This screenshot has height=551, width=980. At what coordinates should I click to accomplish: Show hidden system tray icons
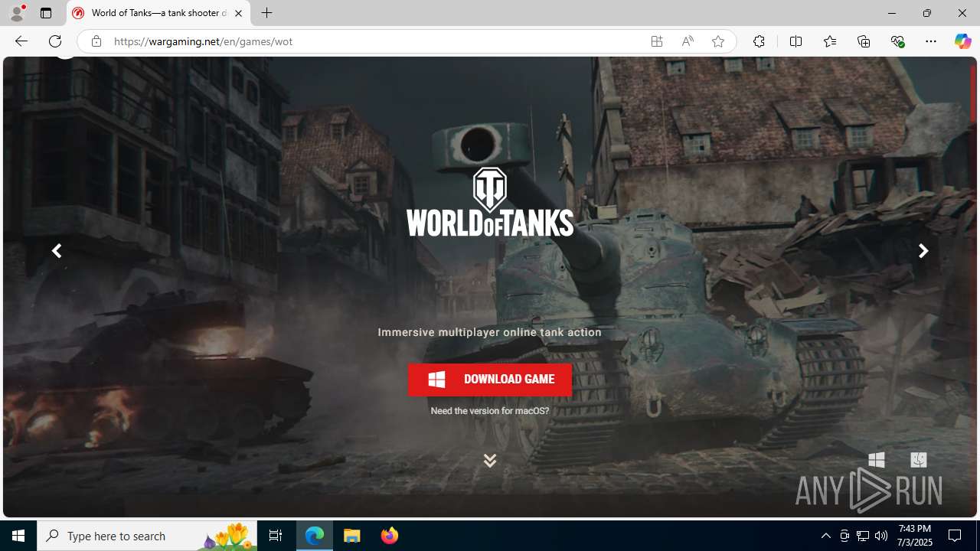pyautogui.click(x=826, y=536)
